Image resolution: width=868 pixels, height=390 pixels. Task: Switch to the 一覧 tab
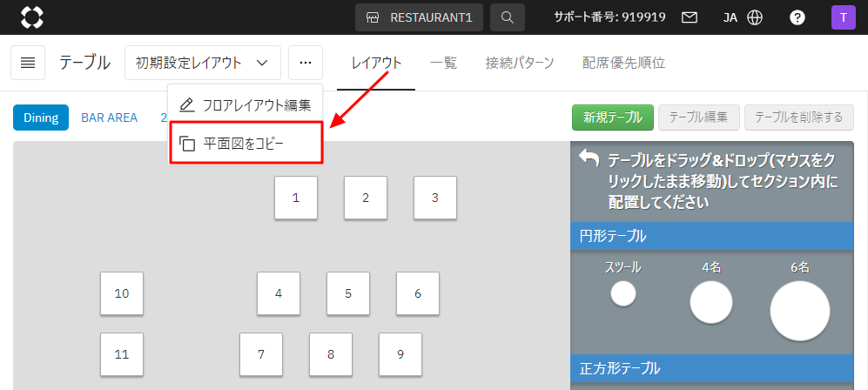click(443, 63)
